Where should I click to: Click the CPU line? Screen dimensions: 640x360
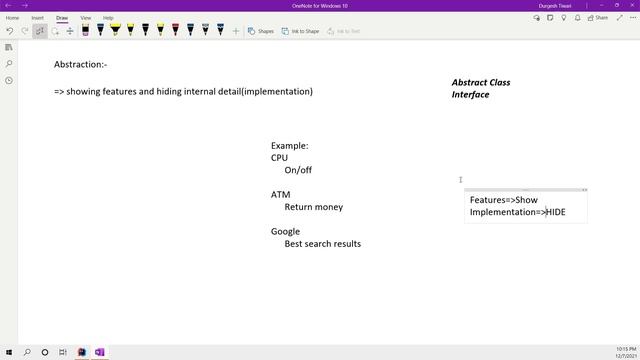click(279, 158)
